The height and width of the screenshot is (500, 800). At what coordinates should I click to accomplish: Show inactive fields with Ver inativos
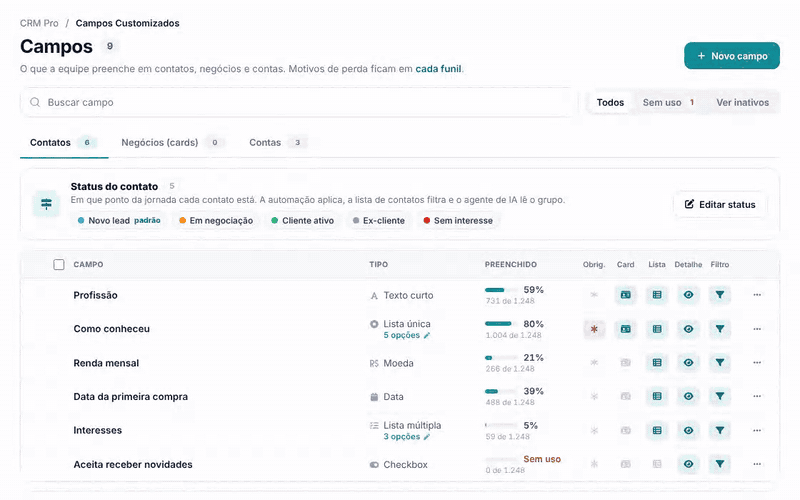click(x=742, y=102)
